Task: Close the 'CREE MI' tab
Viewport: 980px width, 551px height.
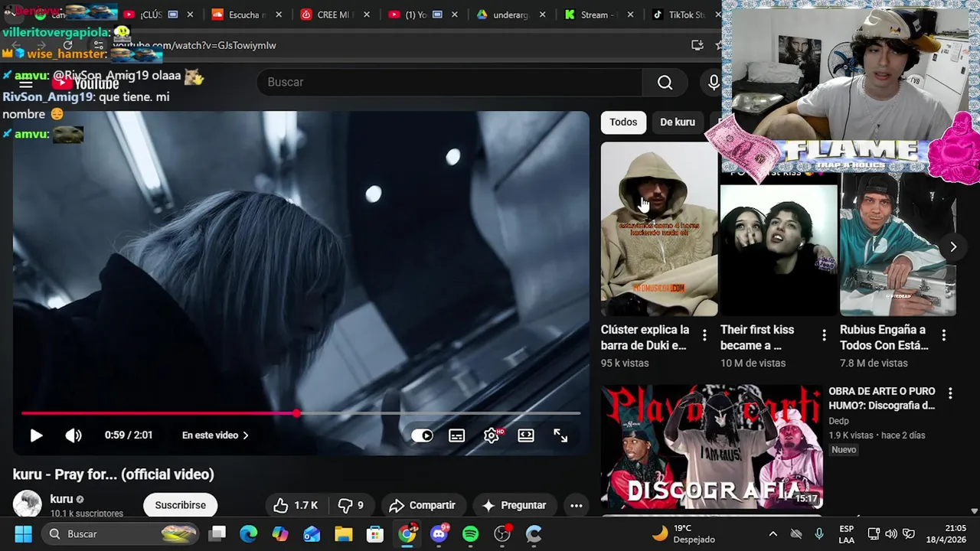Action: point(367,15)
